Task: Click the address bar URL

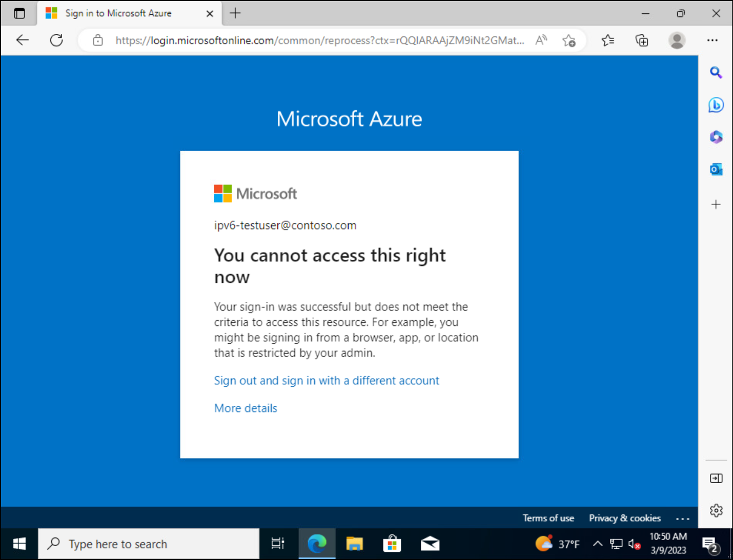Action: [320, 40]
